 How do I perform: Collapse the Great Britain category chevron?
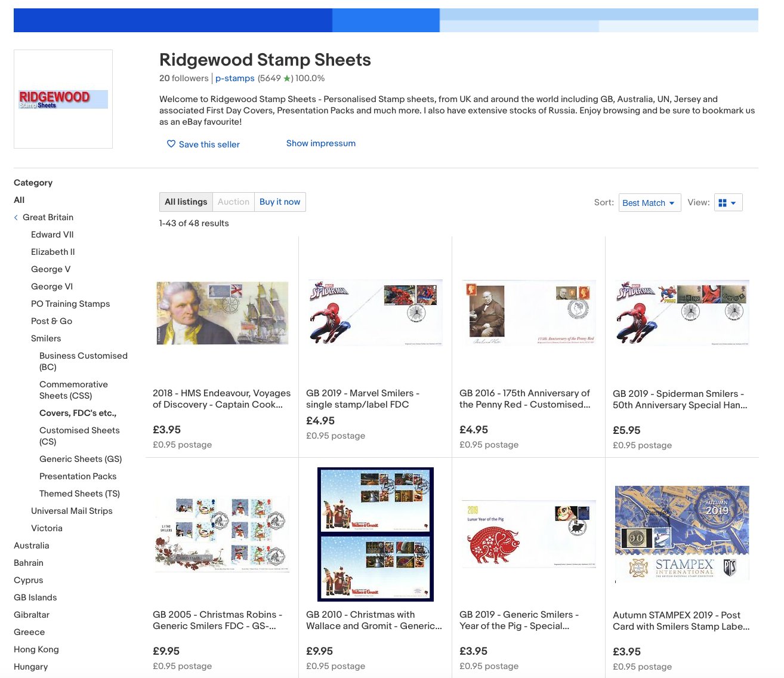[16, 218]
